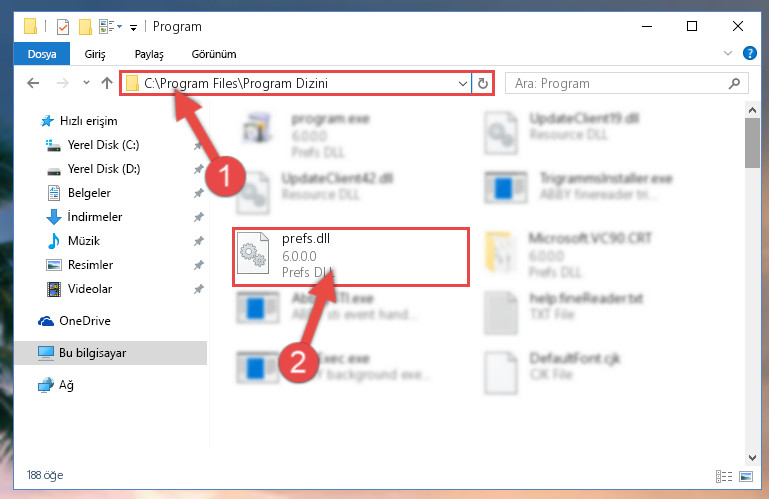Switch to large icons view
769x499 pixels.
click(x=746, y=476)
